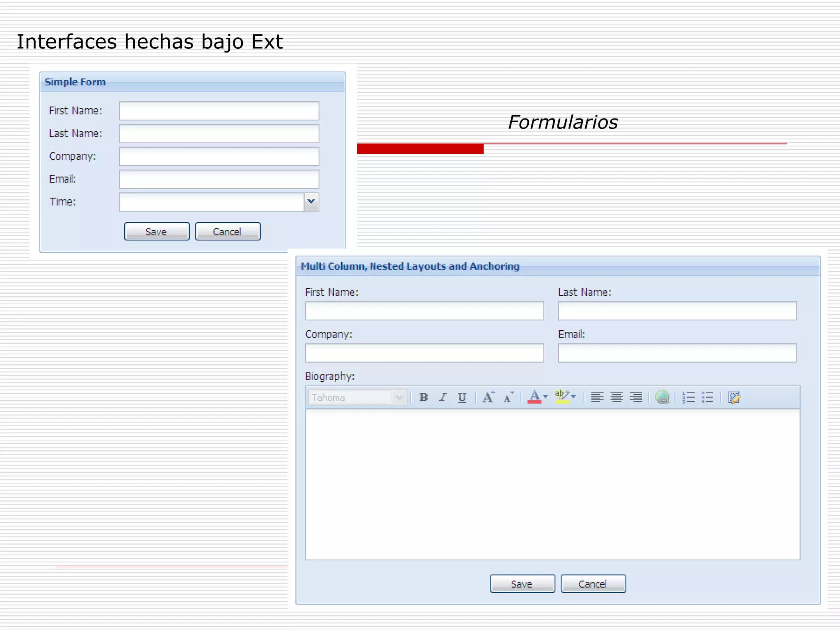Toggle italic in Biography editor toolbar

pyautogui.click(x=443, y=397)
